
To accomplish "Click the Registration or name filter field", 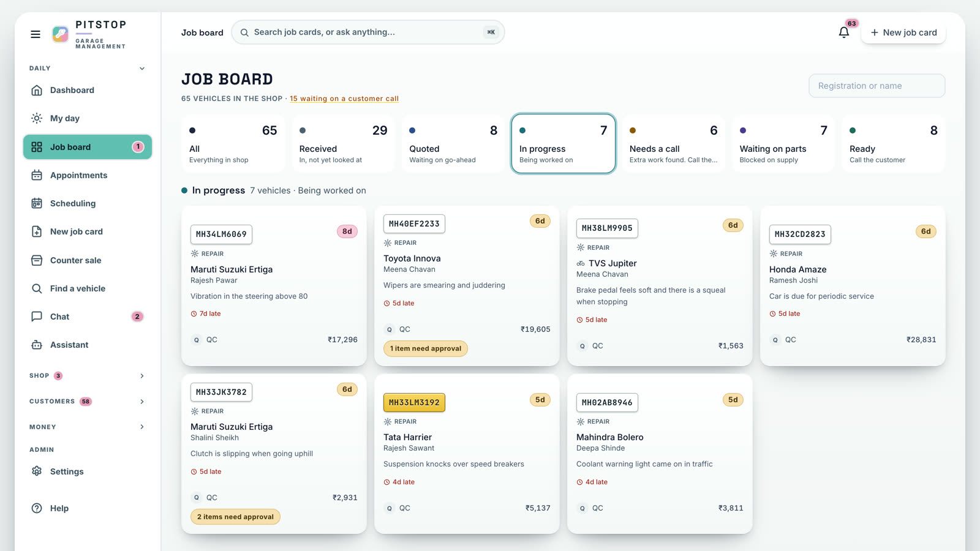I will (x=877, y=86).
